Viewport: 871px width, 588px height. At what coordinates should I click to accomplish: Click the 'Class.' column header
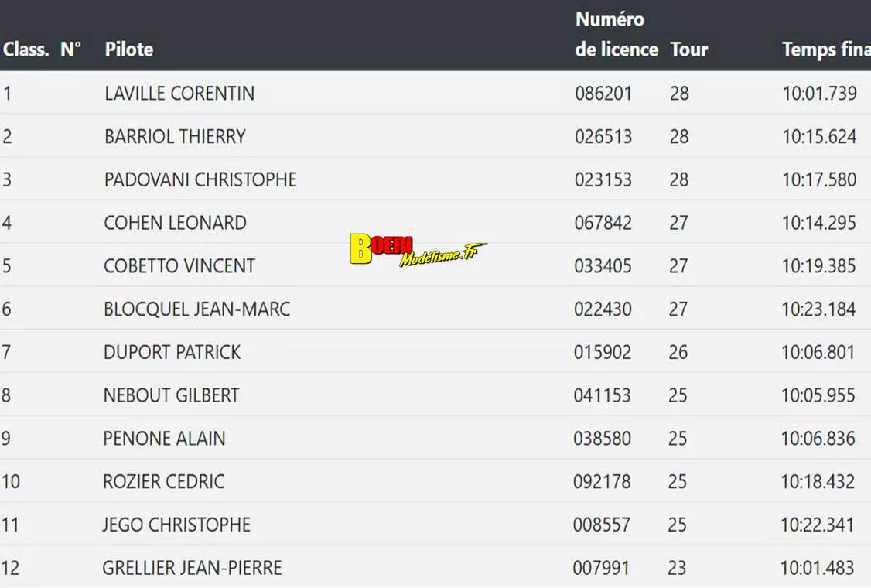(x=26, y=50)
